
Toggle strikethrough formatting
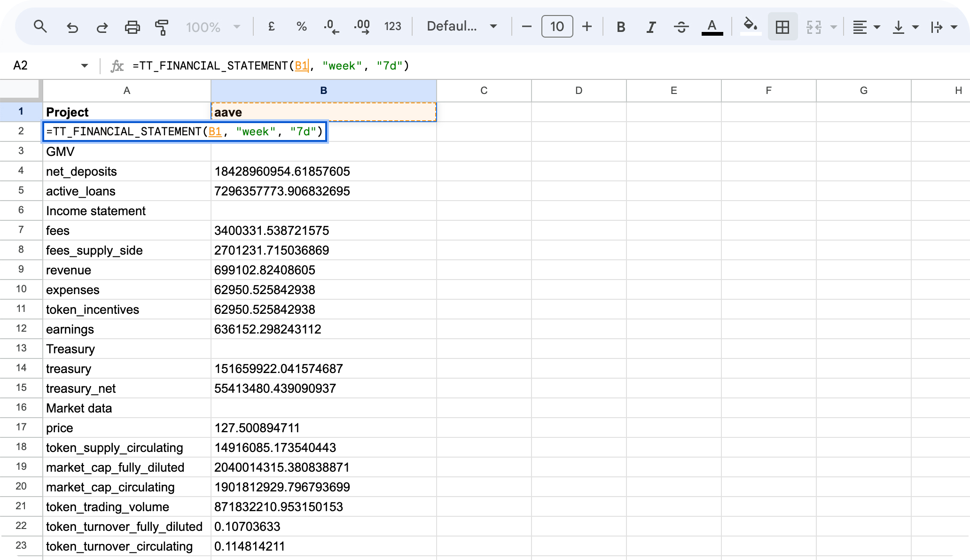point(681,27)
